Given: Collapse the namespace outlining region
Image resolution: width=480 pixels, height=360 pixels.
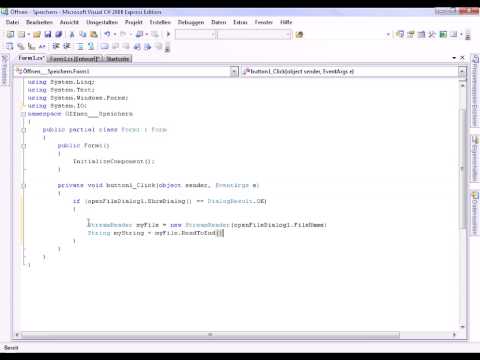Looking at the screenshot, I should [23, 114].
